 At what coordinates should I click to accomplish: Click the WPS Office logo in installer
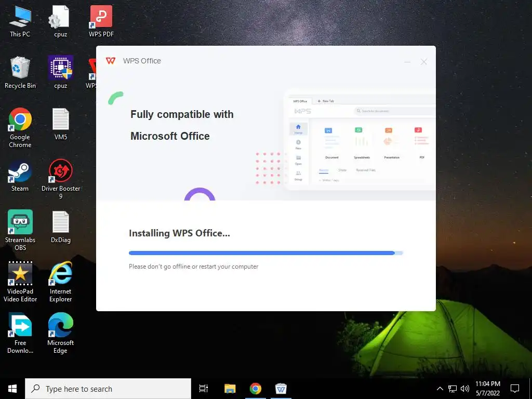(111, 61)
